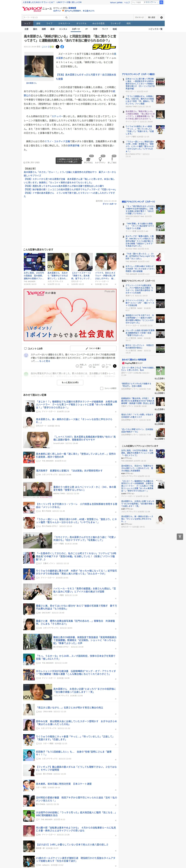Open video ranking item 1 thumbnail 0:42
Screen dimensions: 186x868
click(x=160, y=288)
